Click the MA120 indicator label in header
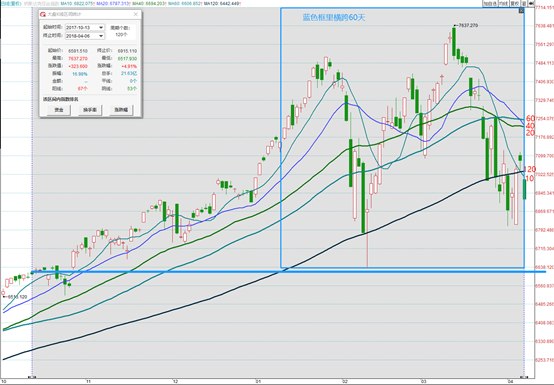Screen dimensions: 554x385 pos(223,3)
